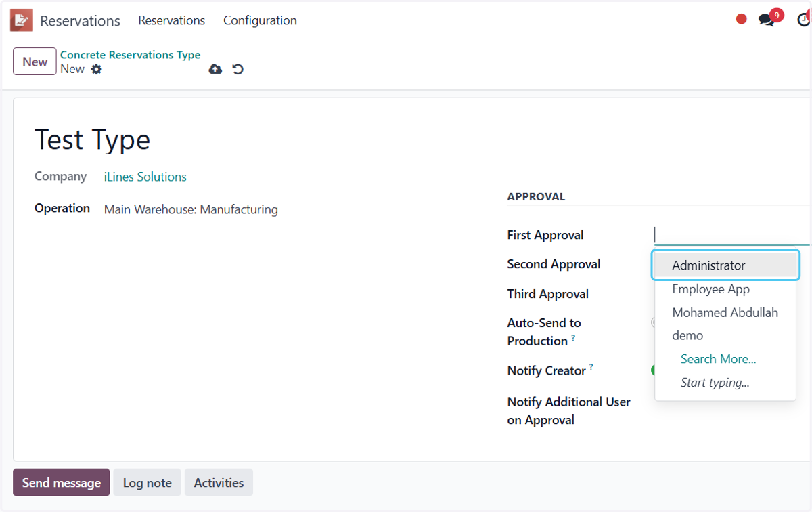Open Concrete Reservations Type breadcrumb link
The width and height of the screenshot is (812, 512).
coord(130,55)
